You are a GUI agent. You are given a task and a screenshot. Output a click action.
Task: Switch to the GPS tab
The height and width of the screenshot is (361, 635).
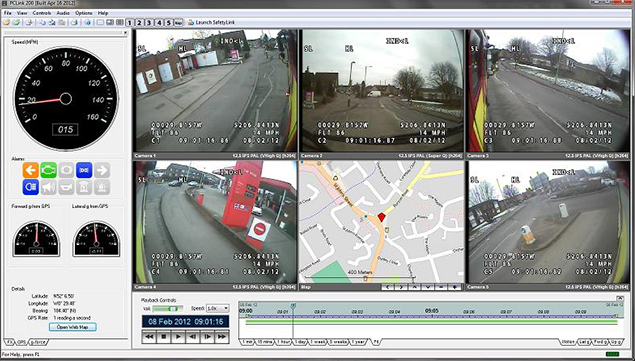coord(21,342)
